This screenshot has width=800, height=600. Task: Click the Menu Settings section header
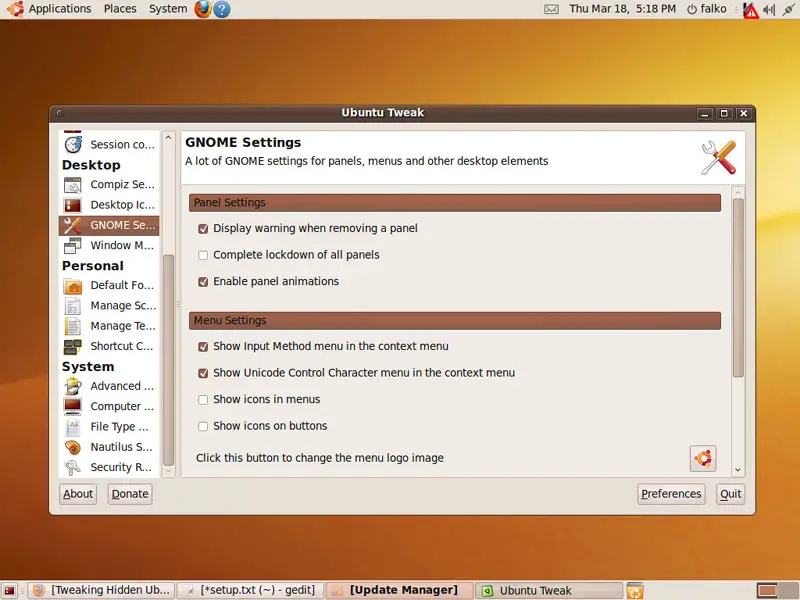pyautogui.click(x=455, y=320)
